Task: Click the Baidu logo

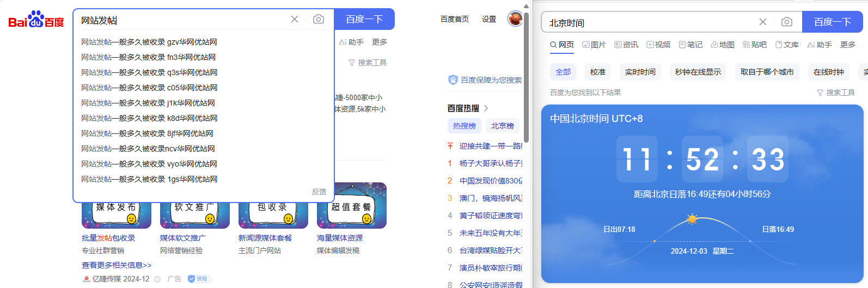Action: (x=36, y=20)
